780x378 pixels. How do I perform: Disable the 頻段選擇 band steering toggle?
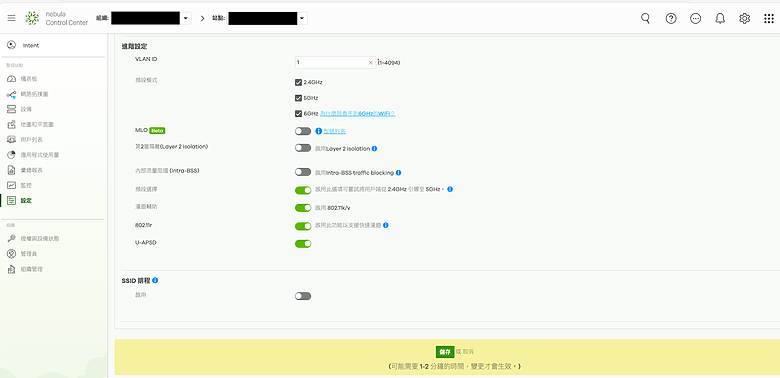pyautogui.click(x=303, y=190)
